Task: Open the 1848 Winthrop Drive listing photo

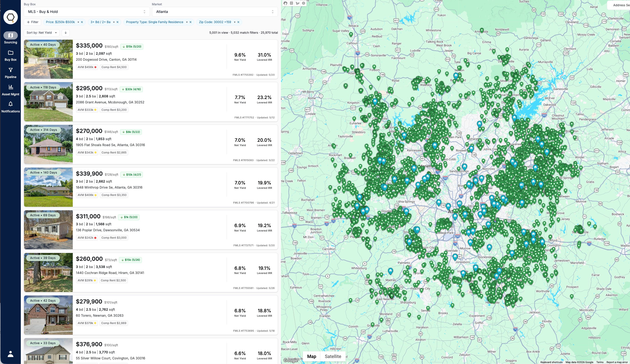Action: [48, 187]
